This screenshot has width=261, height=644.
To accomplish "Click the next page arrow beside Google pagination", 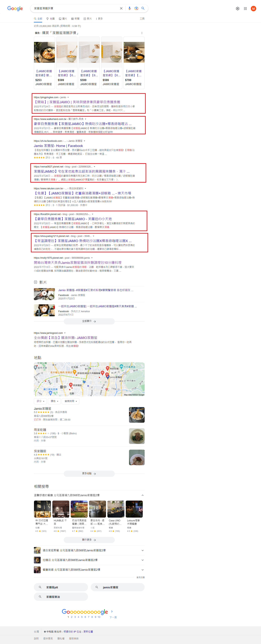I will pos(112,611).
